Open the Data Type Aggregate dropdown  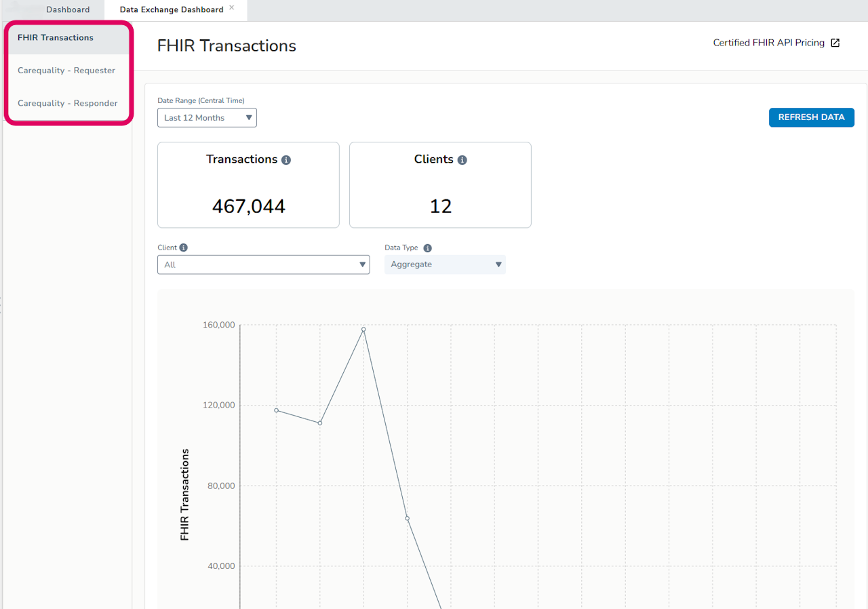click(x=445, y=264)
